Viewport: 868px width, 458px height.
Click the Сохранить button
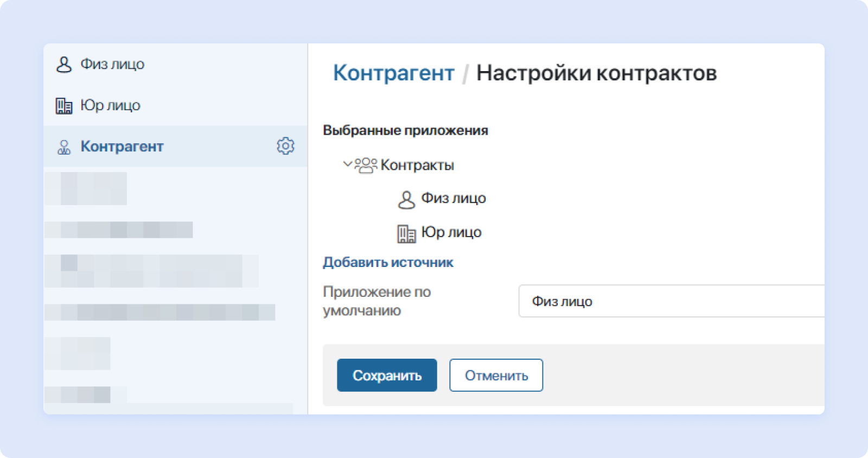click(x=387, y=375)
